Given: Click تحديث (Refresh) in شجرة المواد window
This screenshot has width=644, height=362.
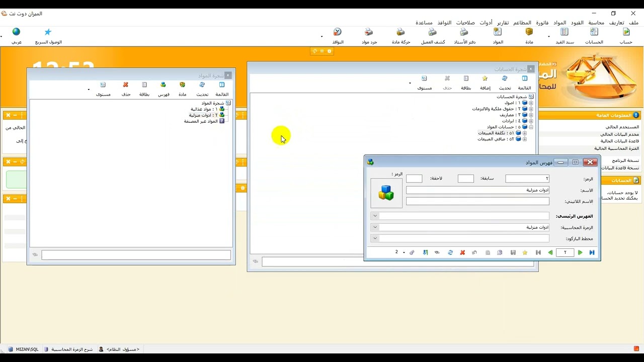Looking at the screenshot, I should point(202,89).
